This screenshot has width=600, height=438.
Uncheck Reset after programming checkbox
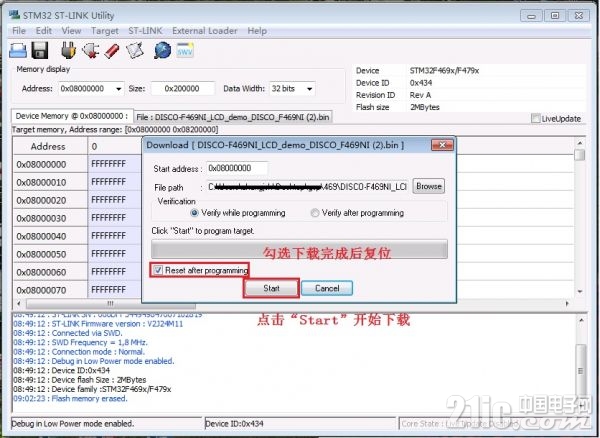pos(158,270)
